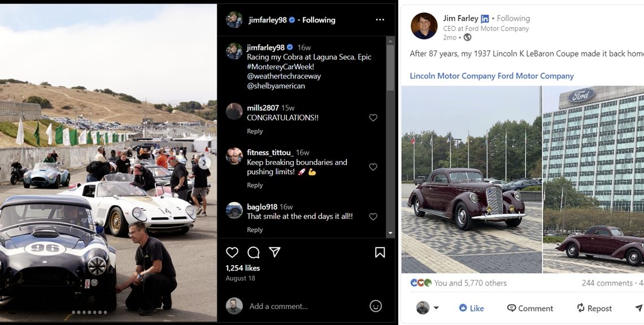Like the comment by fitness_tittou_

[x=373, y=167]
